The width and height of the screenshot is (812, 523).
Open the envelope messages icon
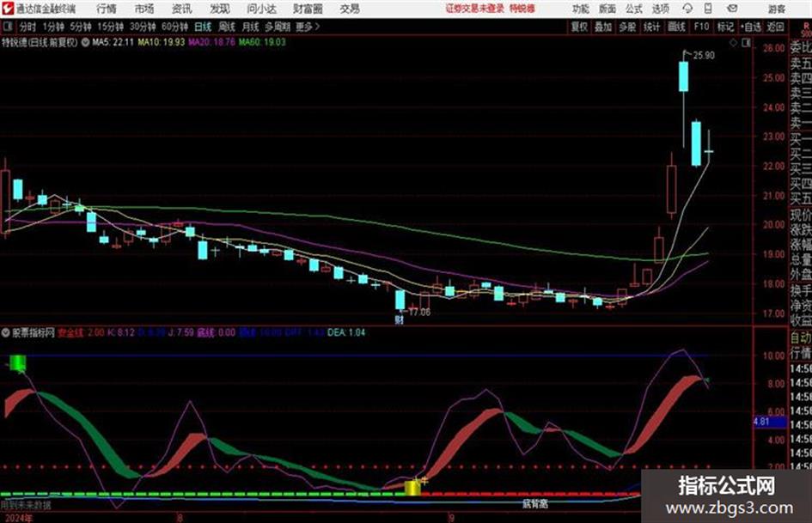[732, 9]
